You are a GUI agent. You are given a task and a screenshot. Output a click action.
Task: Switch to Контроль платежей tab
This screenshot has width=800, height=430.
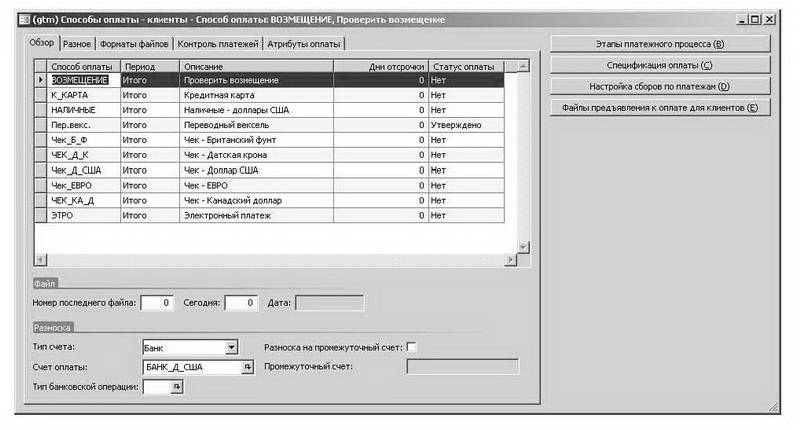(x=218, y=44)
